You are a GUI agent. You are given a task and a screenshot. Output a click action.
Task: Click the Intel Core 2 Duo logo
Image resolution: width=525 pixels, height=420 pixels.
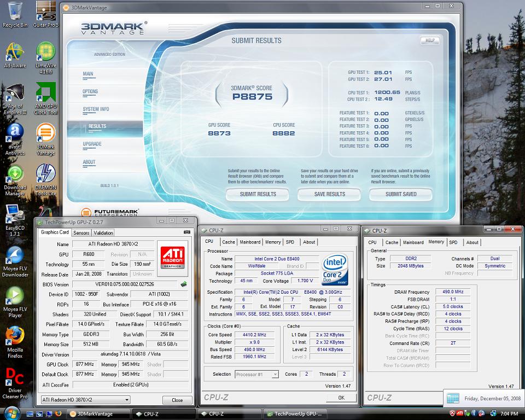coord(335,269)
